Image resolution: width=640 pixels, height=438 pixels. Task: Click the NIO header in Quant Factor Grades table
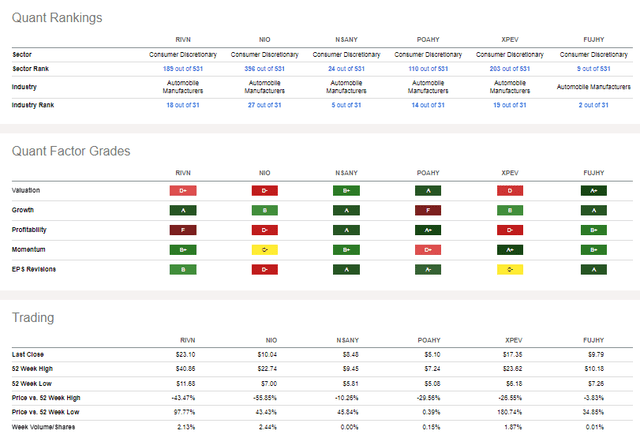(x=264, y=173)
